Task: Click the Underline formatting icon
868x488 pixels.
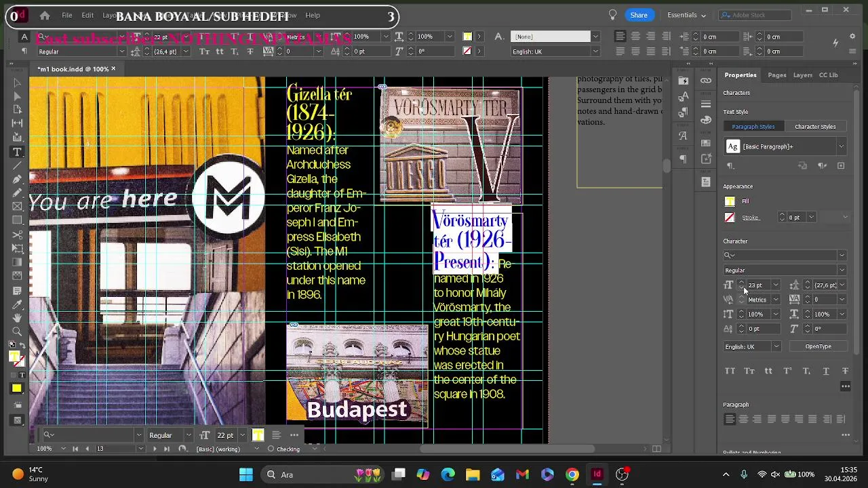Action: (826, 371)
